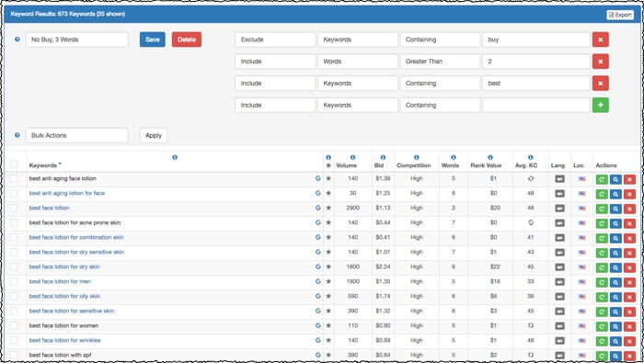This screenshot has height=363, width=644.
Task: Blue search button for 'best face lotion for oily skin'
Action: click(x=615, y=297)
